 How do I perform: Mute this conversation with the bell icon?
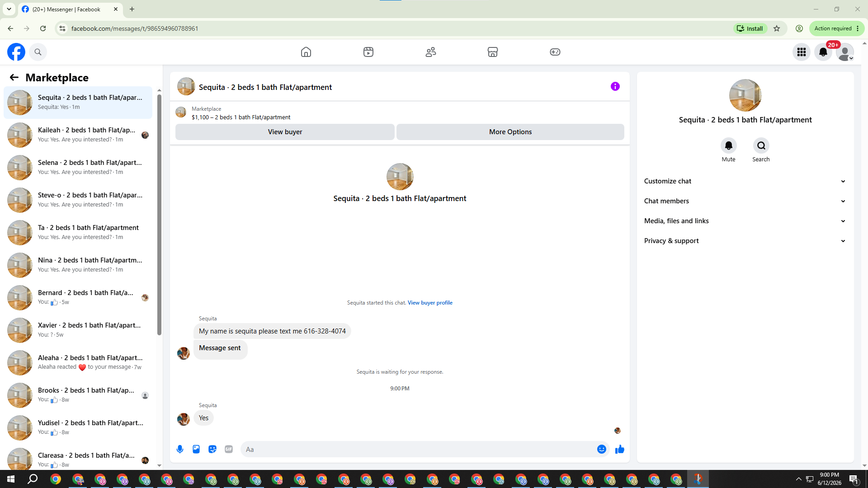pyautogui.click(x=728, y=145)
